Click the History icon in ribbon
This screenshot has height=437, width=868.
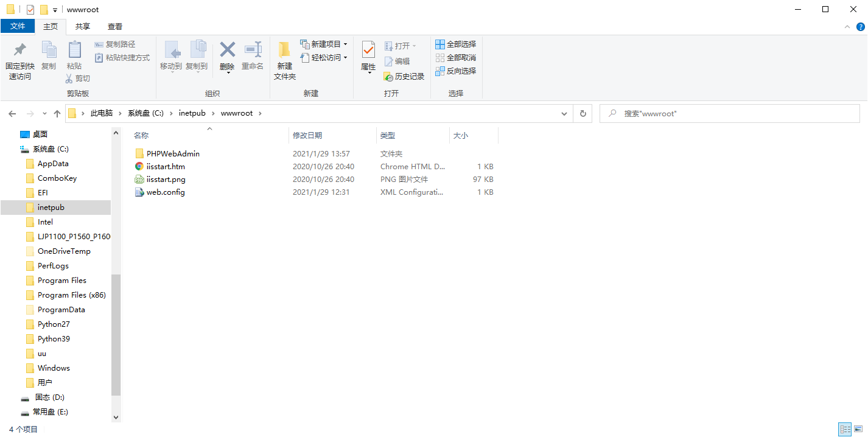click(389, 77)
